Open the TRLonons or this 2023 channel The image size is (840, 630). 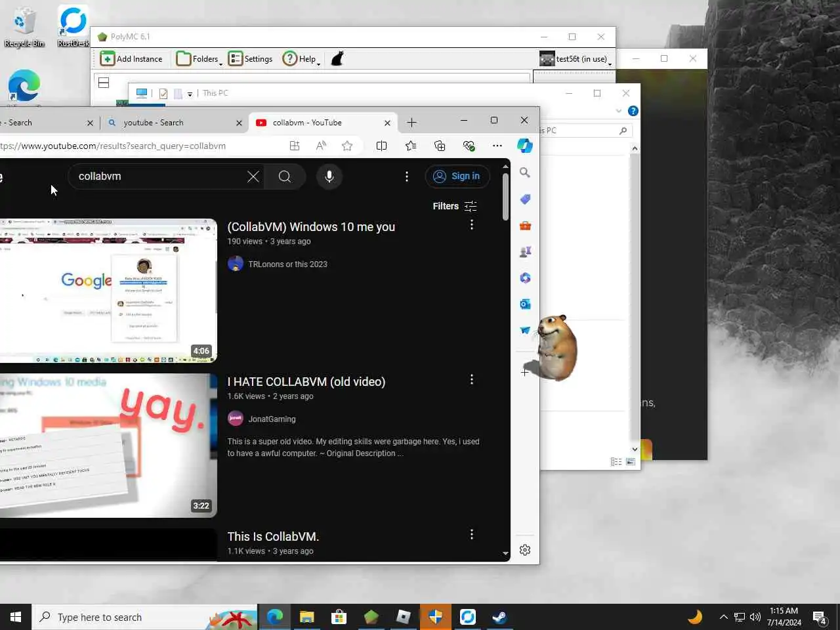[287, 264]
